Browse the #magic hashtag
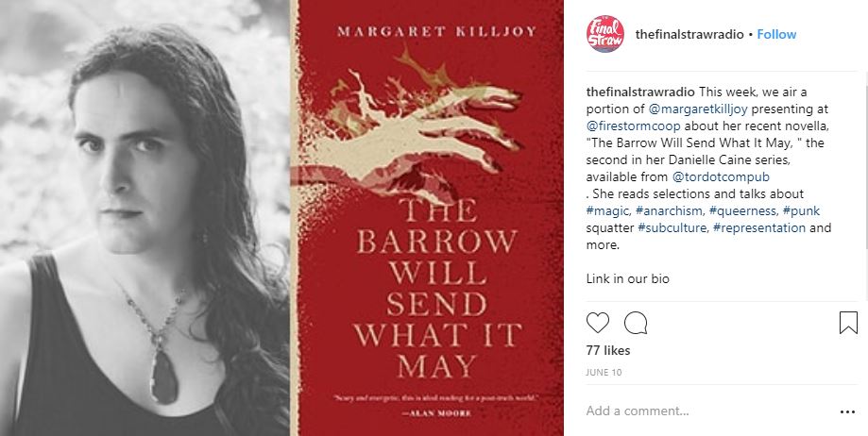Screen dimensions: 868x436 pos(608,210)
